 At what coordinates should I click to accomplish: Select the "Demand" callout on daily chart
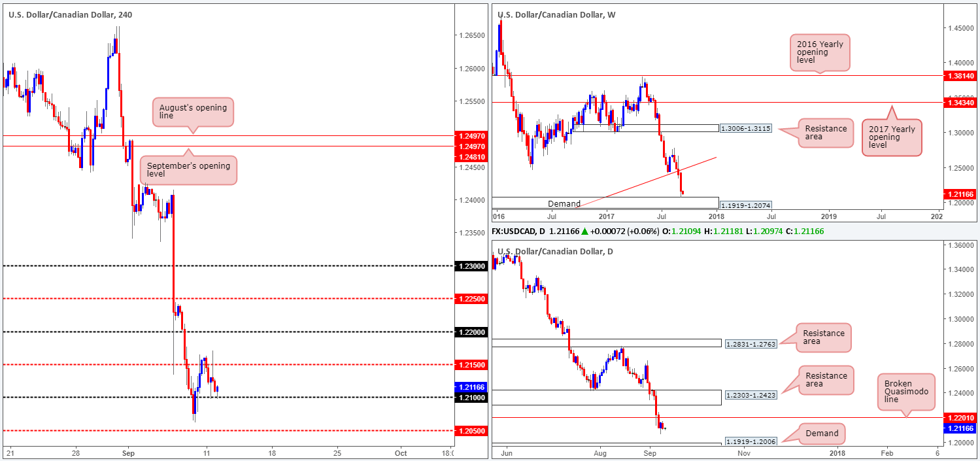pos(823,433)
